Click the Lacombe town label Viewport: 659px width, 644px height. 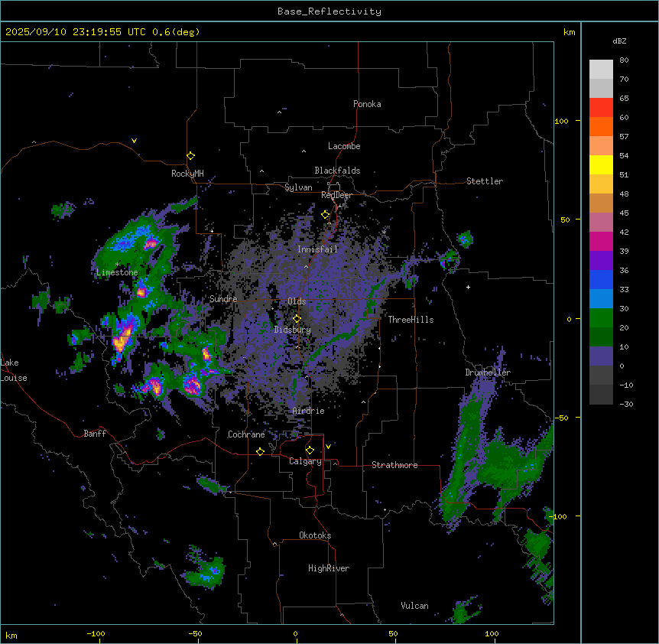[x=344, y=146]
